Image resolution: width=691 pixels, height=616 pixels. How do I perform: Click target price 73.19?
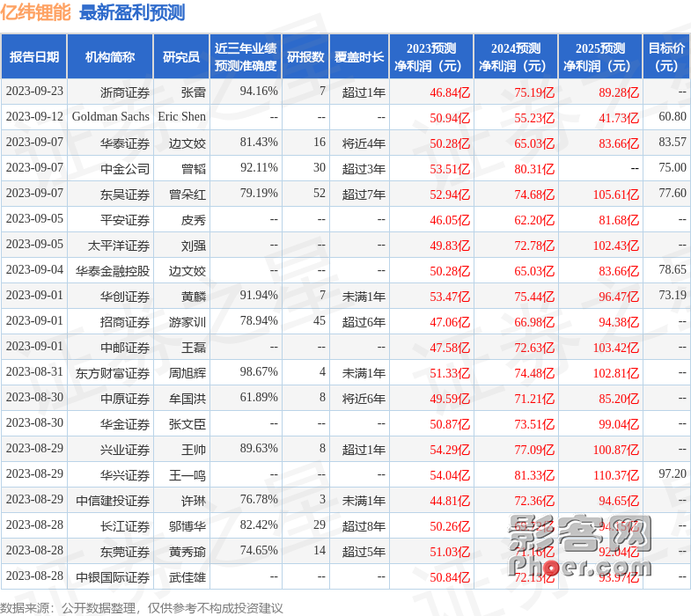[673, 295]
